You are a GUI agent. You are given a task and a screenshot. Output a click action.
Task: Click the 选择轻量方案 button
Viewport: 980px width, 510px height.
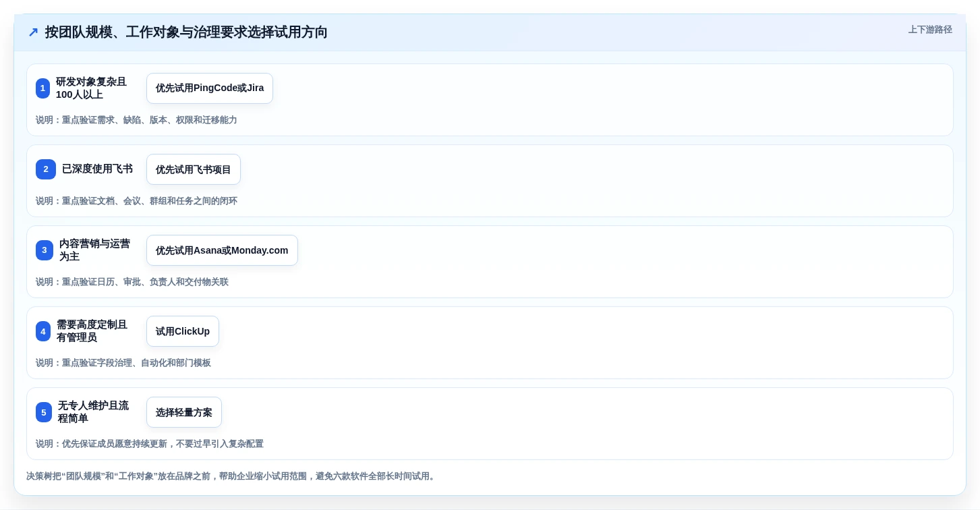coord(184,412)
